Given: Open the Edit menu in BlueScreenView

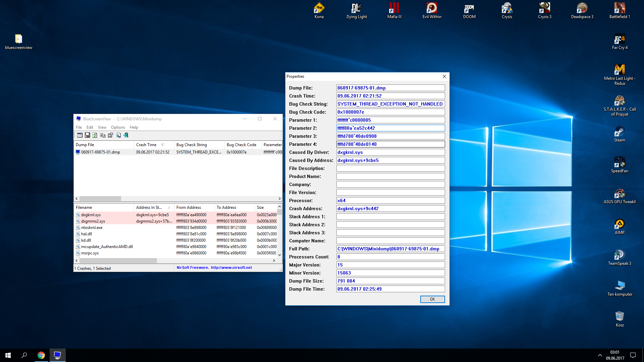Looking at the screenshot, I should [90, 127].
